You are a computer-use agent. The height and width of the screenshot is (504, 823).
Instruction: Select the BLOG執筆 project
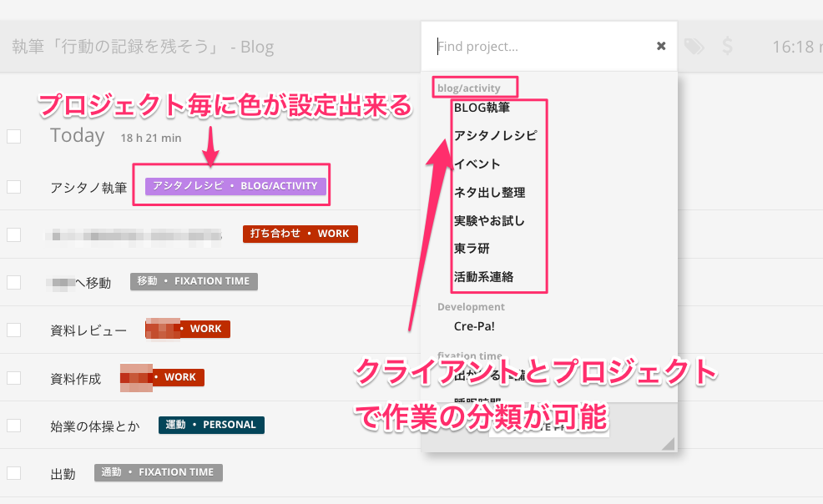click(x=482, y=108)
